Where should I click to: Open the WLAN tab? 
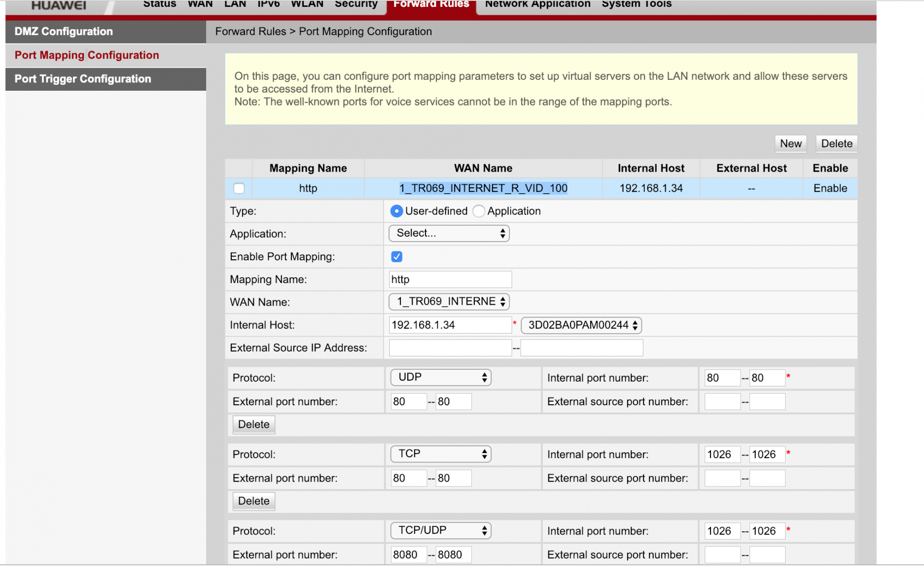[x=307, y=4]
